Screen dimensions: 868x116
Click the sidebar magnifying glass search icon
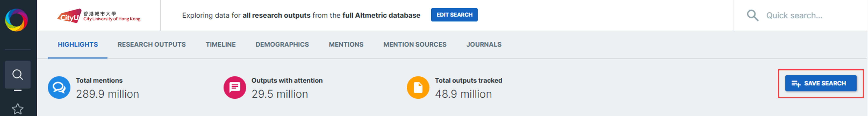[18, 75]
